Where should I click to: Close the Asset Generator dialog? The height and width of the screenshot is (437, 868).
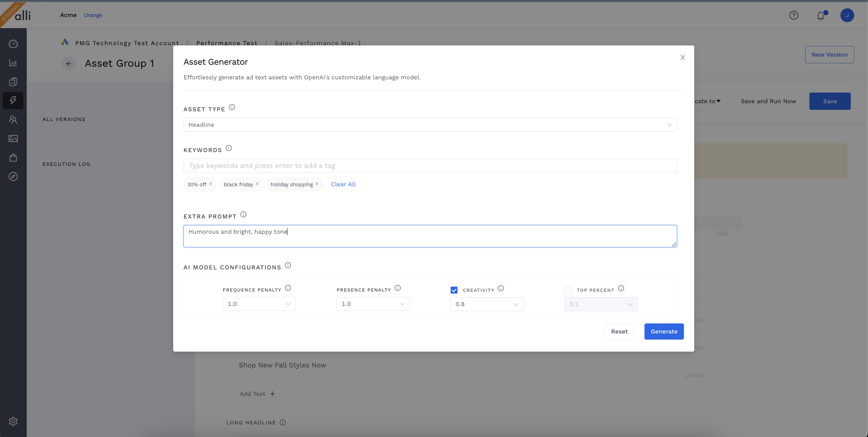pos(682,58)
